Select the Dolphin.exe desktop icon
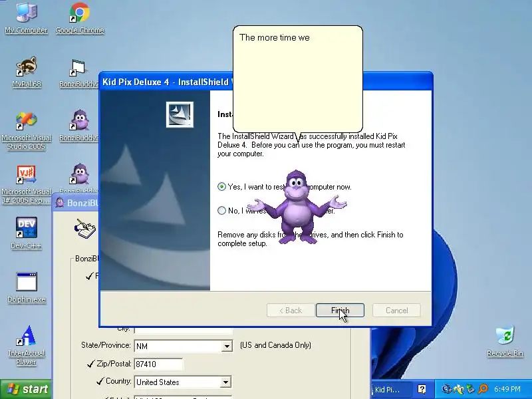The height and width of the screenshot is (399, 532). point(26,287)
